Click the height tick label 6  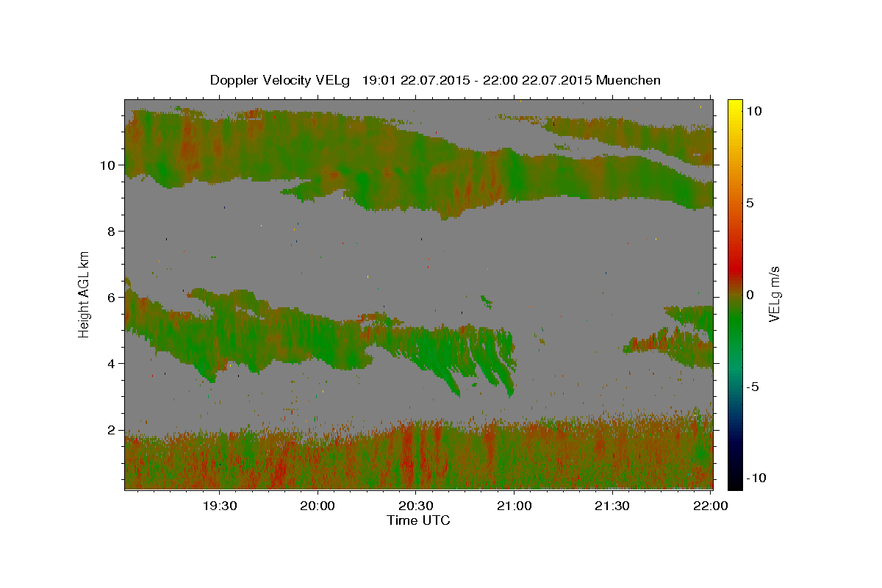(112, 298)
